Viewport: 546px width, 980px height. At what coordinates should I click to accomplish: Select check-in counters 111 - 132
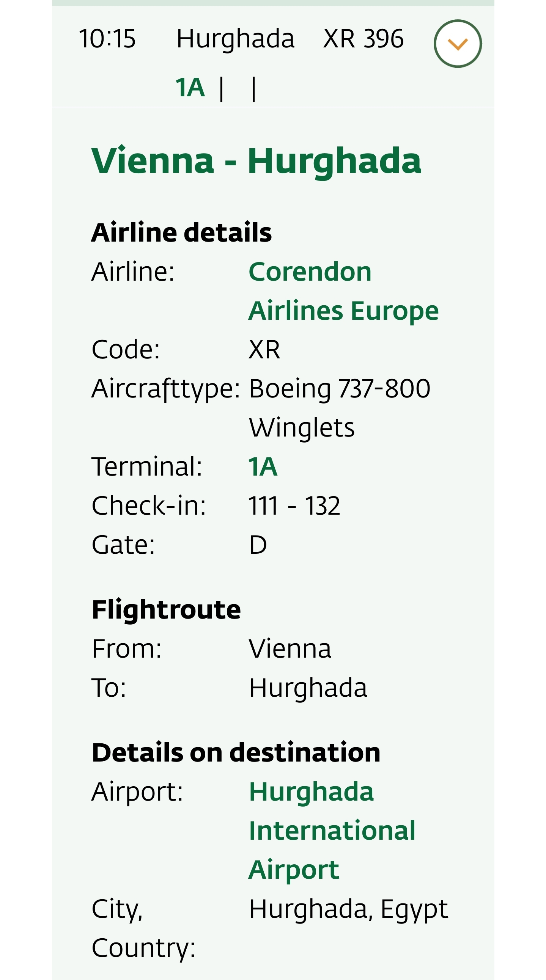pyautogui.click(x=294, y=506)
